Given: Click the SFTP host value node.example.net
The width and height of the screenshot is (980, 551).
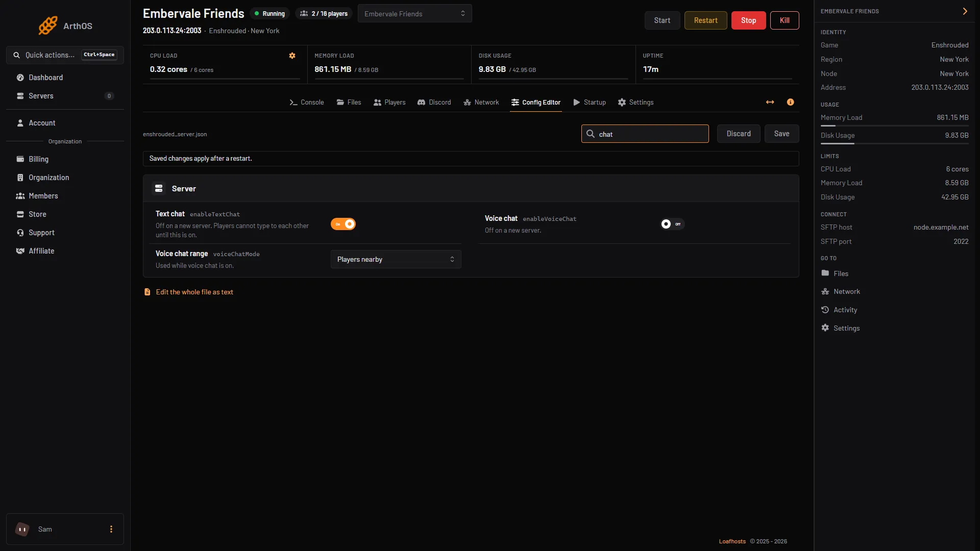Looking at the screenshot, I should [941, 227].
